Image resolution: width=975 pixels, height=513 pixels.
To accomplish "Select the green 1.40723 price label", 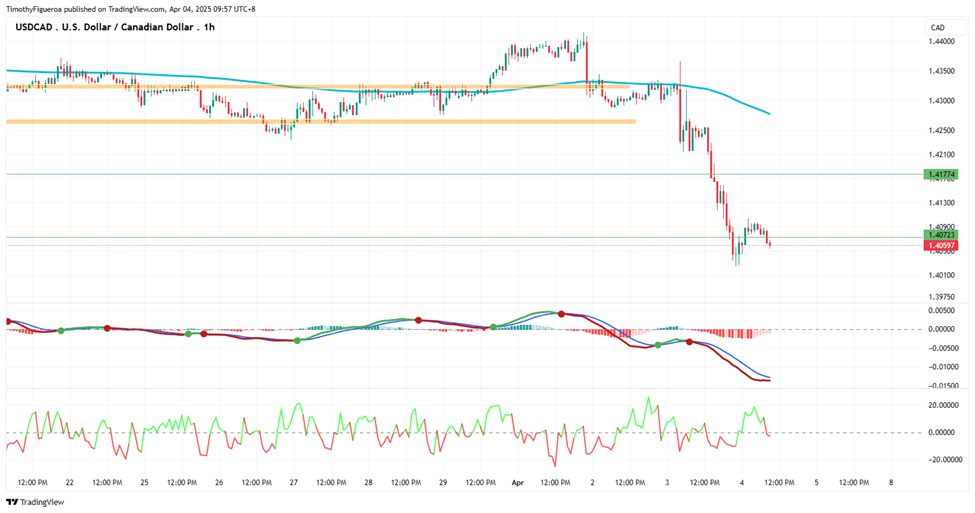I will click(941, 235).
